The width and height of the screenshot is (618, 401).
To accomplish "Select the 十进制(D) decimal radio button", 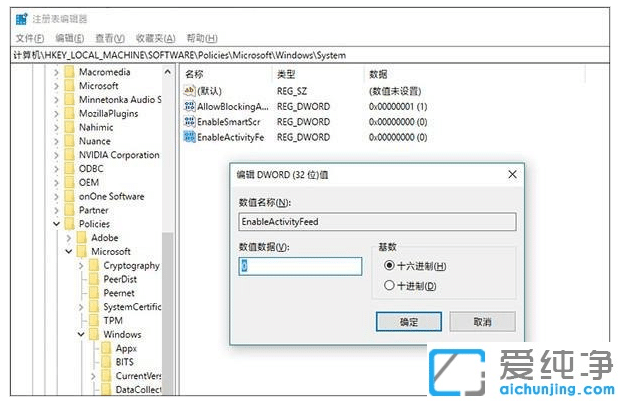I will (x=389, y=285).
